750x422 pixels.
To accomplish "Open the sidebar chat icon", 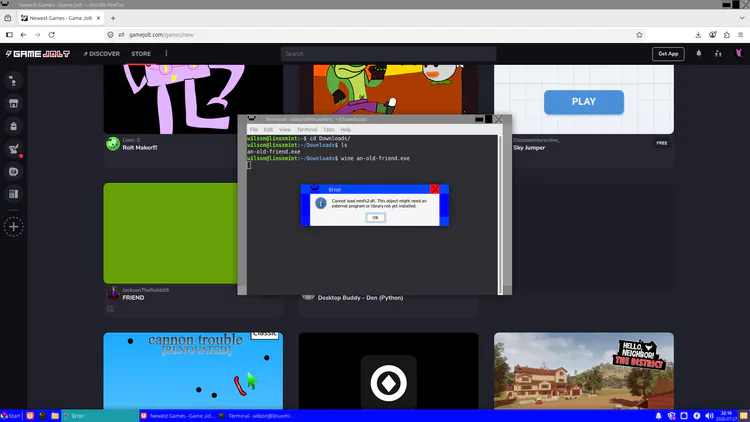I will click(13, 171).
